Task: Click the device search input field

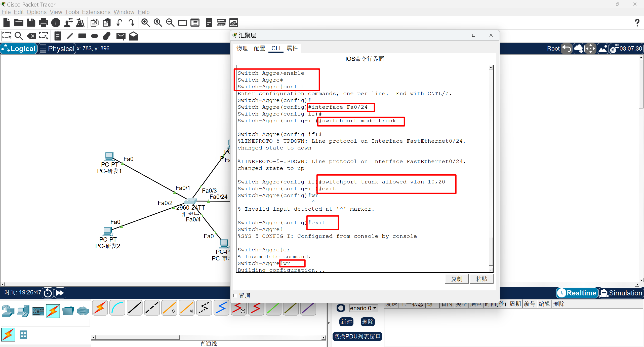Action: pyautogui.click(x=46, y=323)
